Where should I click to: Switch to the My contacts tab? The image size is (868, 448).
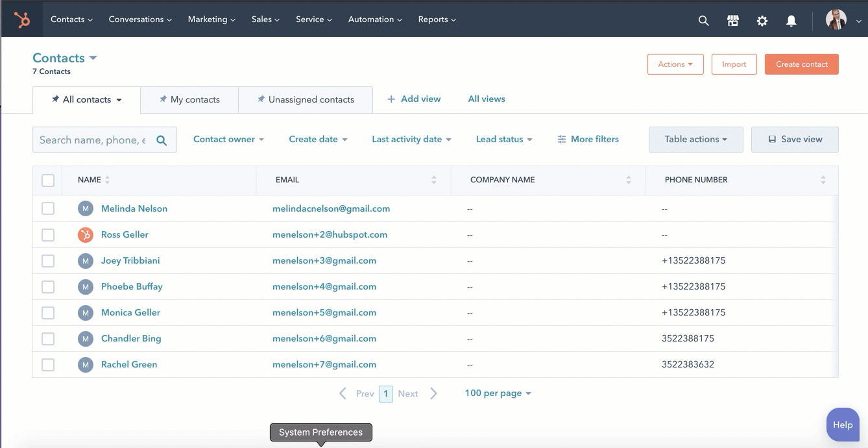189,100
